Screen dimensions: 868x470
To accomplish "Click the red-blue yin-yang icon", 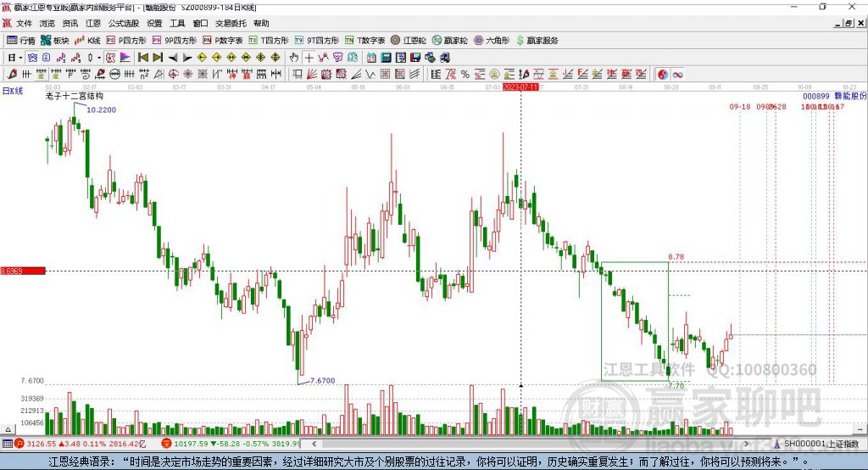I will [x=663, y=75].
